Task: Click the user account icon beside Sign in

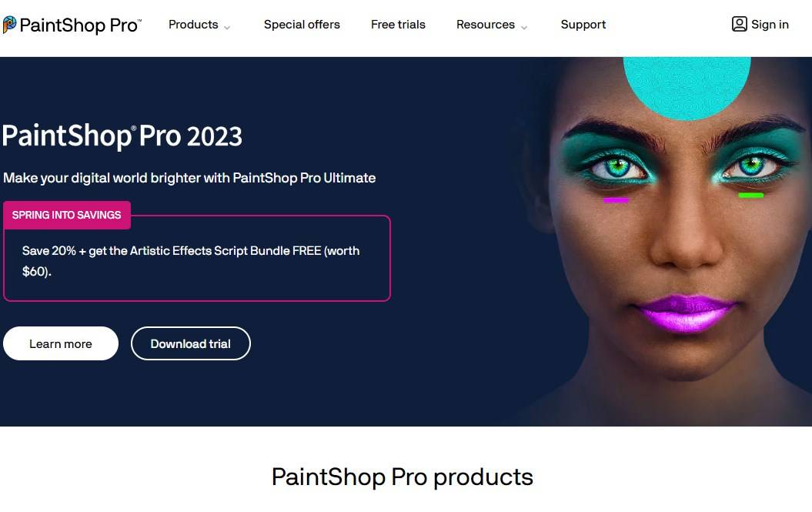Action: 739,24
